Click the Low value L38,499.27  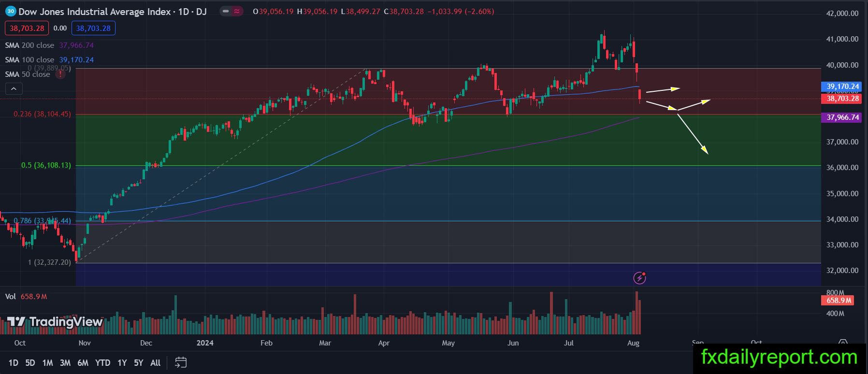[361, 11]
